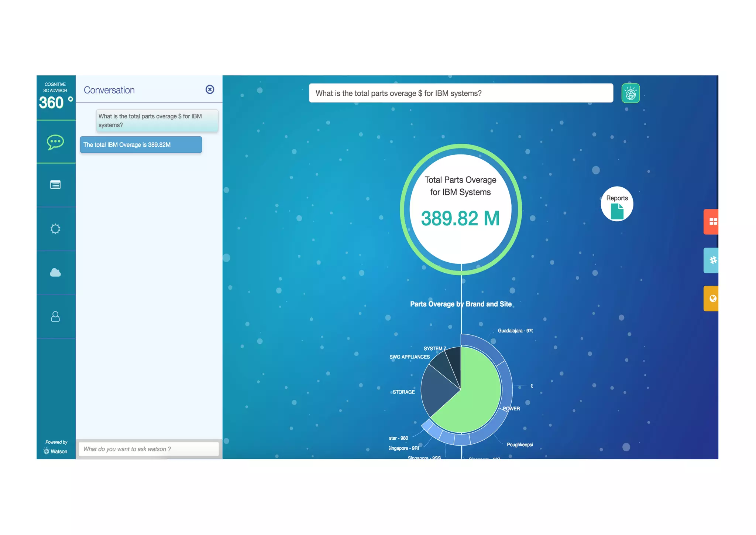Open the chat conversation sidebar icon

[55, 142]
